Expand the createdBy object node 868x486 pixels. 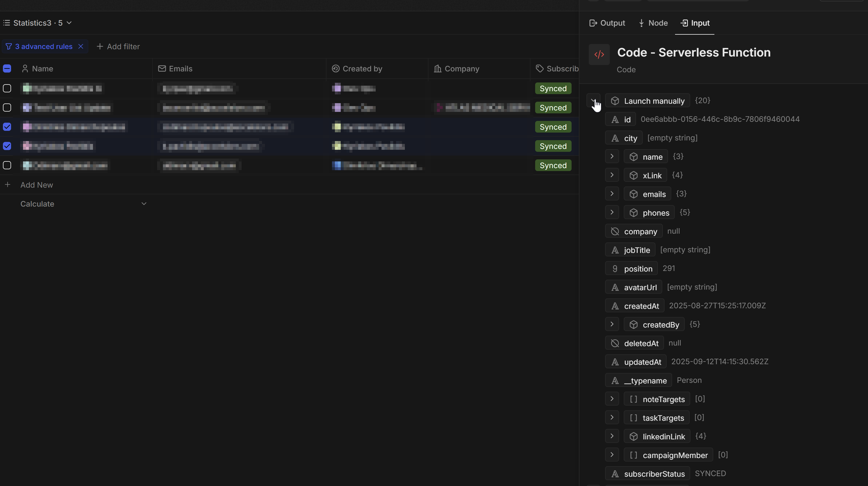click(x=612, y=324)
